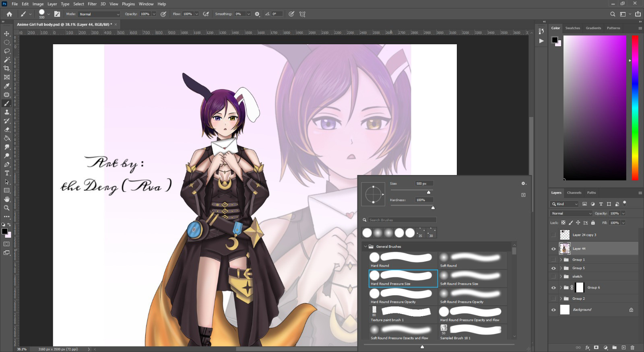Select the Zoom tool in toolbar
This screenshot has height=352, width=644.
point(7,208)
